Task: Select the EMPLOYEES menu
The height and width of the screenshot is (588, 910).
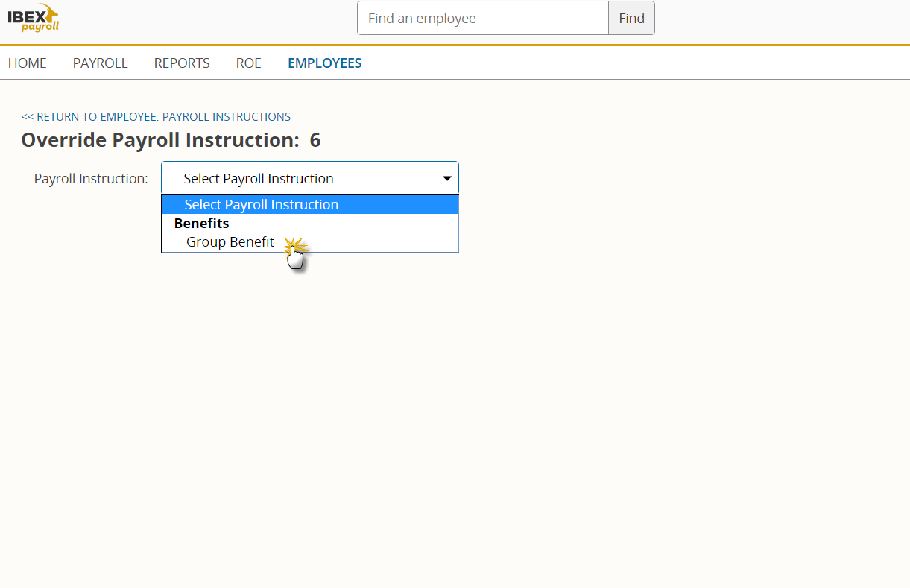Action: (325, 63)
